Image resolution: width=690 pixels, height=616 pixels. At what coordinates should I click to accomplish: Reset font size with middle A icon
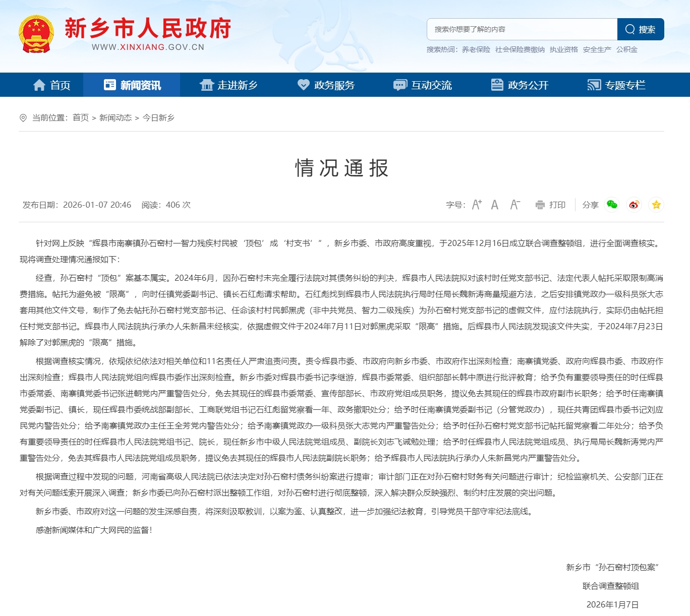point(495,205)
